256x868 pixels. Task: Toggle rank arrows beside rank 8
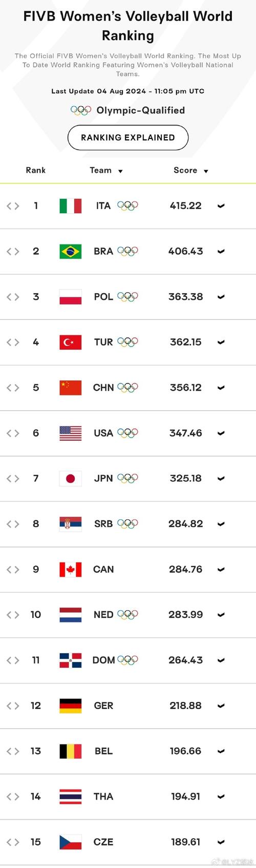coord(13,524)
